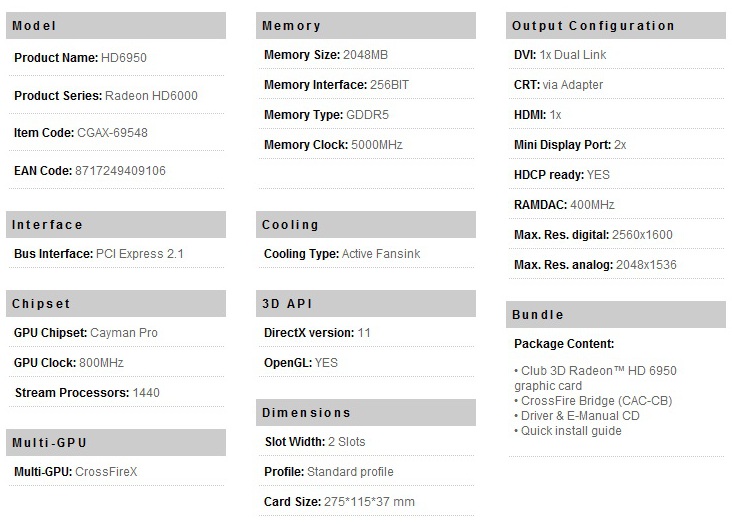Click the Item Code CGAX-69548 text
The height and width of the screenshot is (524, 732).
(81, 133)
